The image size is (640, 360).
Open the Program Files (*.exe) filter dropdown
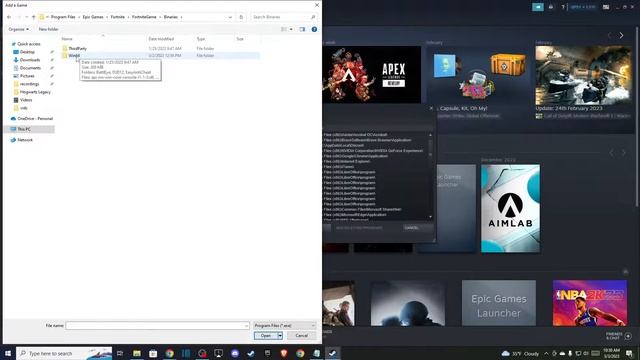pyautogui.click(x=284, y=326)
